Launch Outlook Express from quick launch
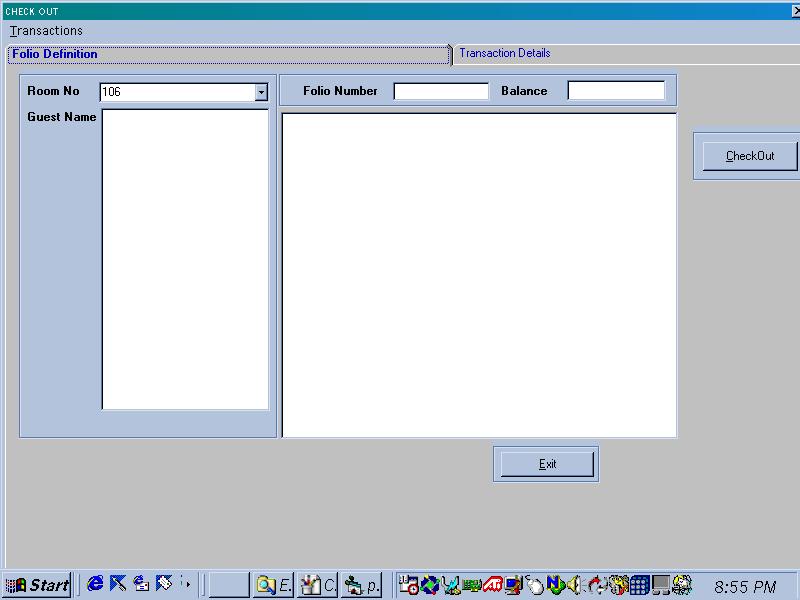This screenshot has width=800, height=600. pos(141,583)
